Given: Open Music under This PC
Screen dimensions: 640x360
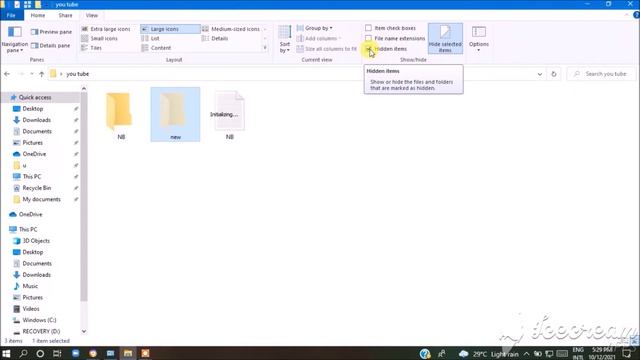Looking at the screenshot, I should coord(30,286).
